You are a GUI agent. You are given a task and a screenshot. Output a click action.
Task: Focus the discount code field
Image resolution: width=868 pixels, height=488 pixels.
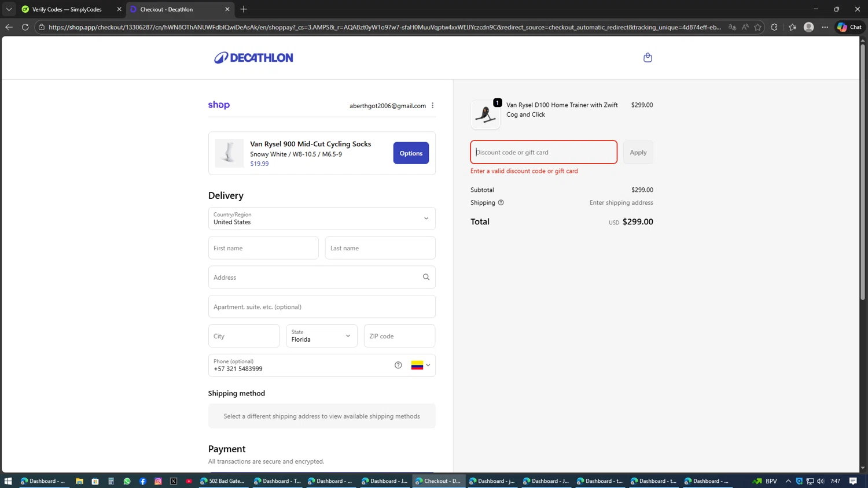543,152
